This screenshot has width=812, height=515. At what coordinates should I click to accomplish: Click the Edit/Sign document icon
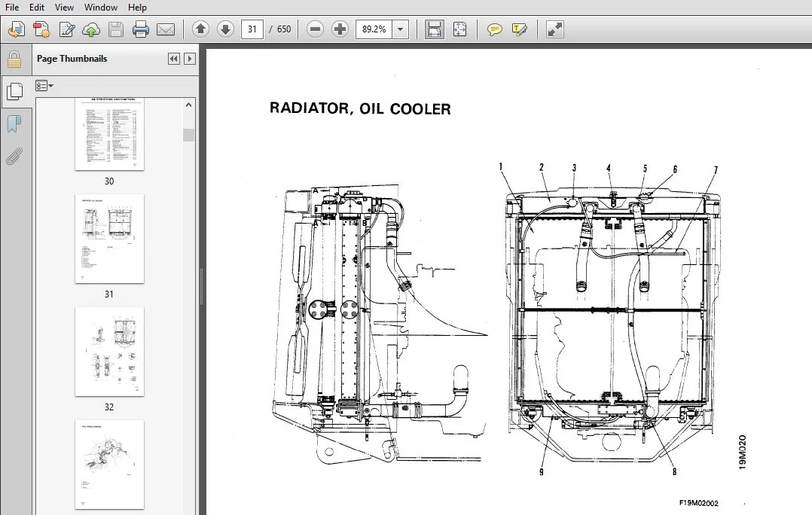[x=66, y=29]
